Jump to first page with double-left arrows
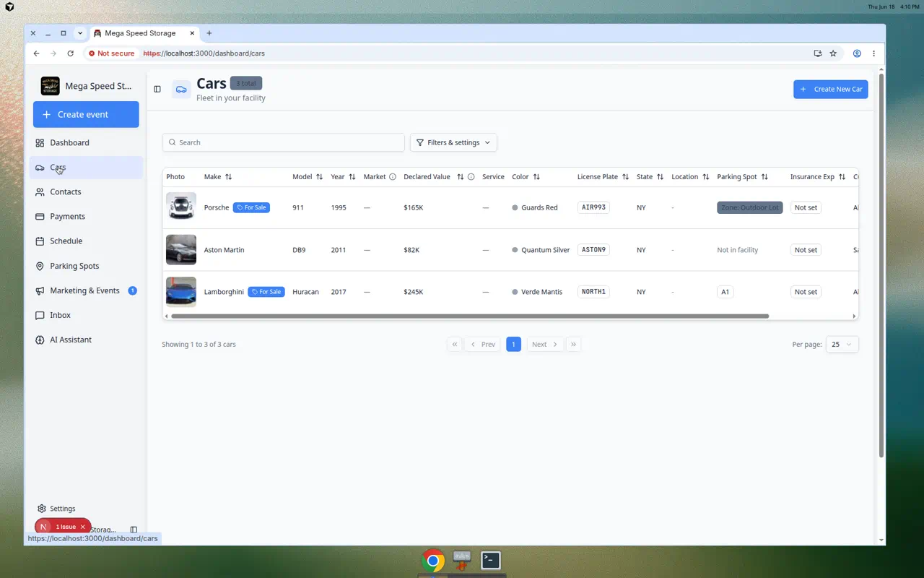The image size is (924, 578). coord(455,345)
